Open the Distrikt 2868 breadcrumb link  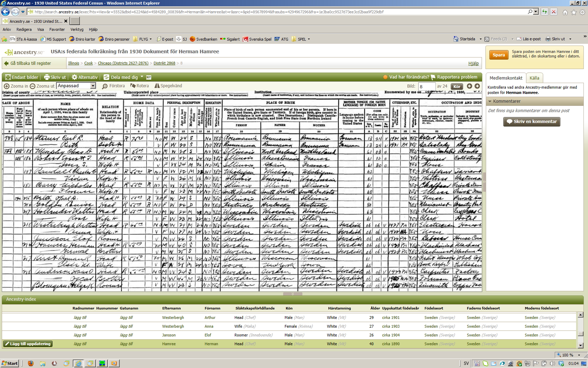(x=164, y=63)
